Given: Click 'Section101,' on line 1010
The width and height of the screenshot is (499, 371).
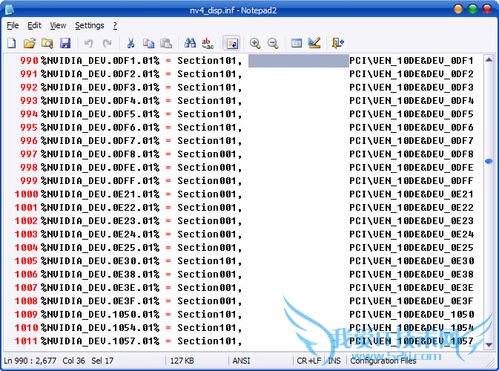Looking at the screenshot, I should point(209,328).
